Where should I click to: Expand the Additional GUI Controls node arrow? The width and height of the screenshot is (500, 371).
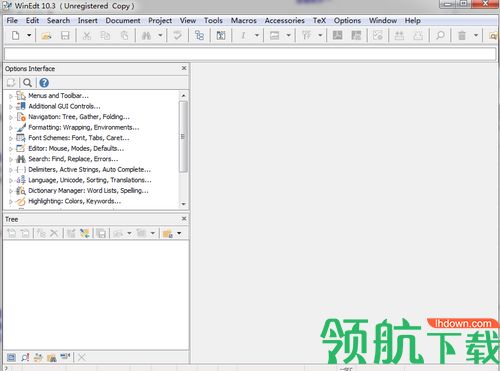tap(11, 107)
